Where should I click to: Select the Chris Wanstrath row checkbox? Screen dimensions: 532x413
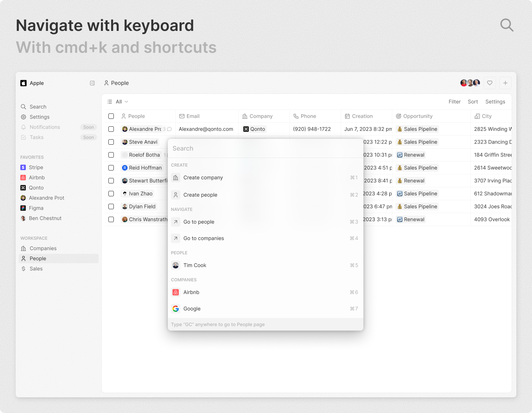pos(111,219)
